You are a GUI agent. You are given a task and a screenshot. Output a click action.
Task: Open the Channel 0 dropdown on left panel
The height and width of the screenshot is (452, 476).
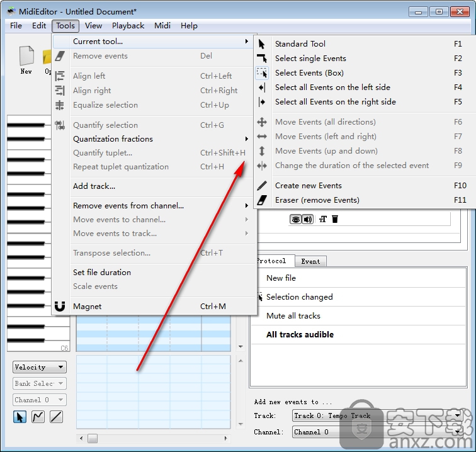pos(40,400)
